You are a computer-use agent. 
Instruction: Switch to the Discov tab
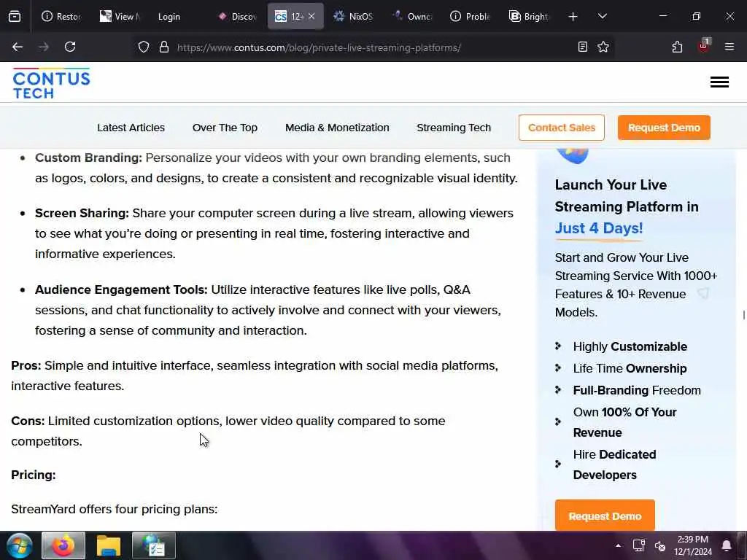click(237, 17)
